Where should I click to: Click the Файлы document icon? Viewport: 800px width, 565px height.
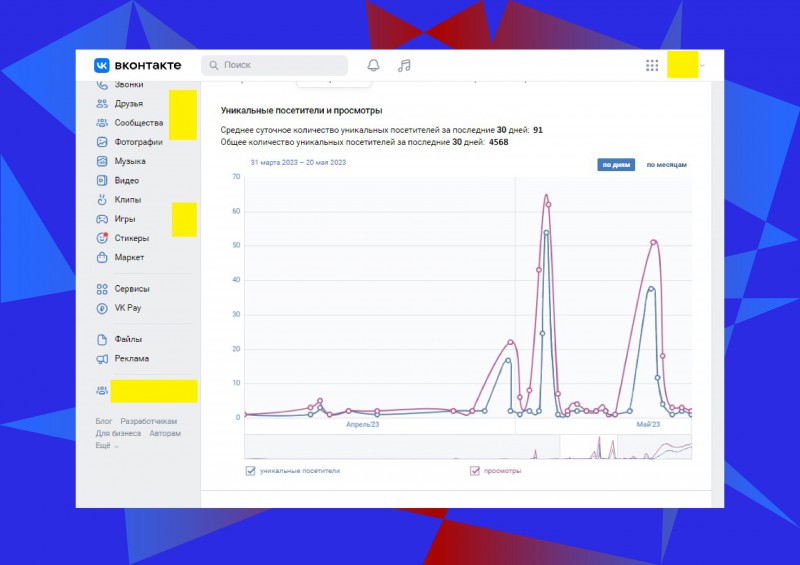pyautogui.click(x=102, y=339)
